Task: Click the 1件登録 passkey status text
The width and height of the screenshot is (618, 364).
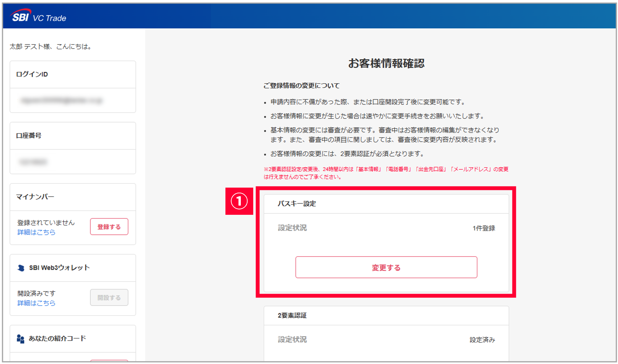Action: 484,228
